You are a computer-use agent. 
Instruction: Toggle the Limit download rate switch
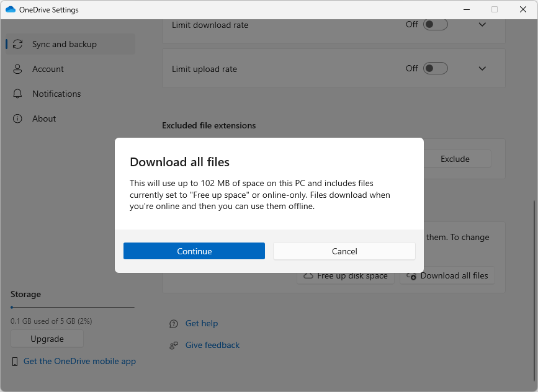coord(436,24)
